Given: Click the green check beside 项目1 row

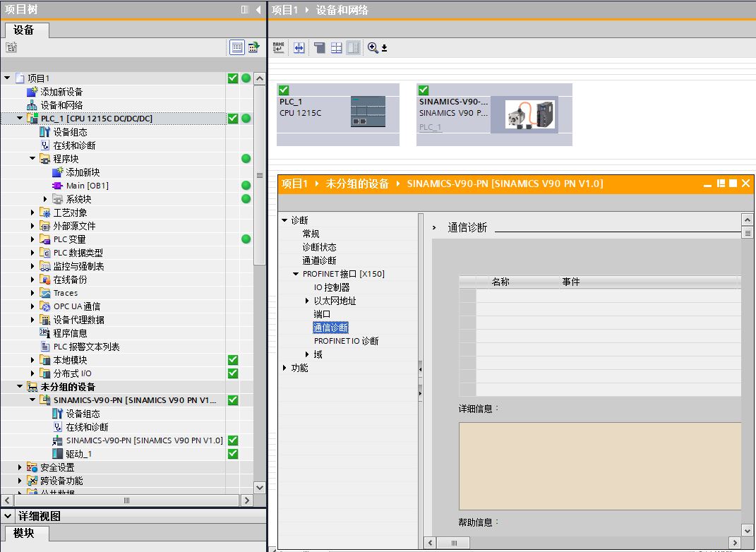Looking at the screenshot, I should pyautogui.click(x=233, y=78).
